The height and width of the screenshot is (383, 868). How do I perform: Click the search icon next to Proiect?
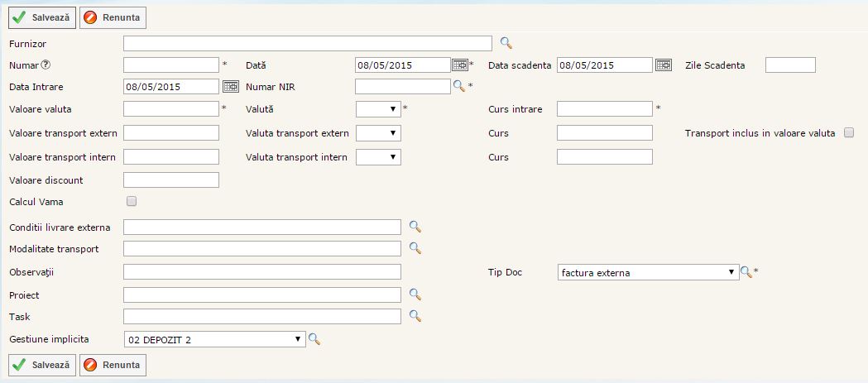[x=415, y=294]
